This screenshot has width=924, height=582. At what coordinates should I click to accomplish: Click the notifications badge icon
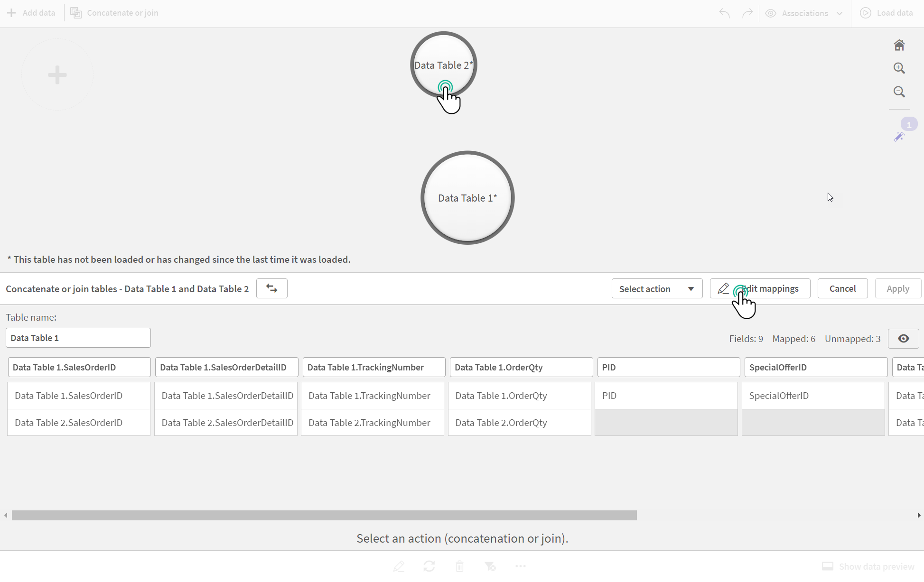(x=909, y=124)
